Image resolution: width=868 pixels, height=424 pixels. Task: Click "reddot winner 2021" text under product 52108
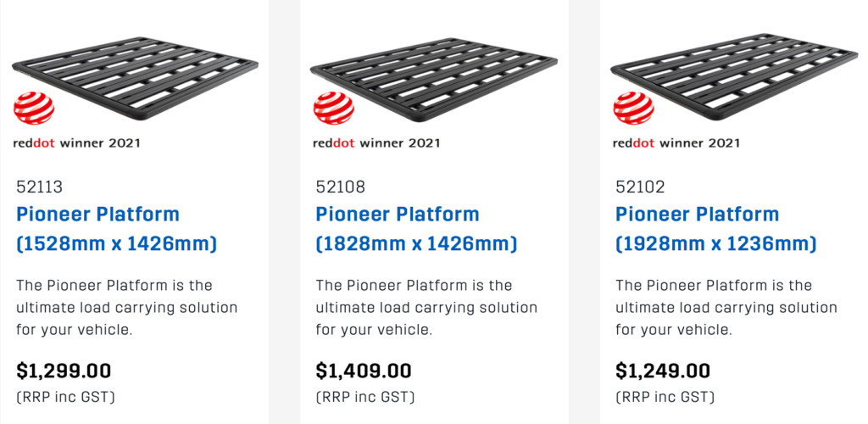[x=376, y=143]
